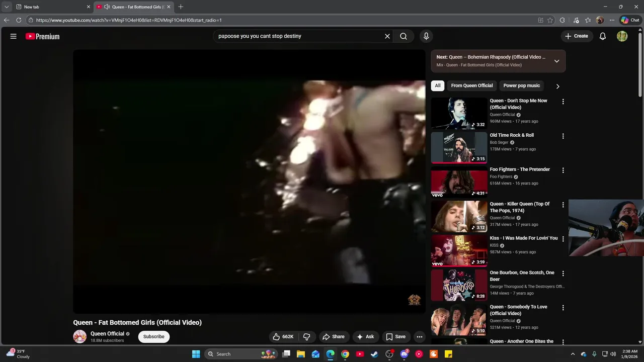
Task: Open options for Foo Fighters The Pretender
Action: pyautogui.click(x=563, y=170)
